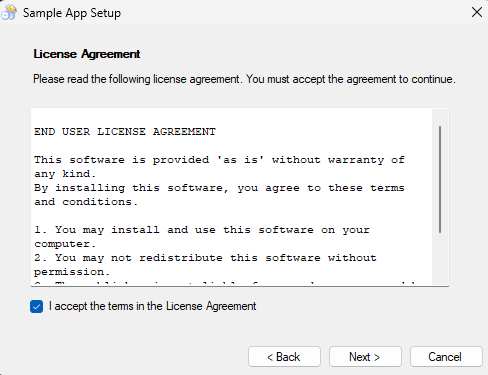488x375 pixels.
Task: Click clause 2 'You may not redistribute' line
Action: [205, 258]
